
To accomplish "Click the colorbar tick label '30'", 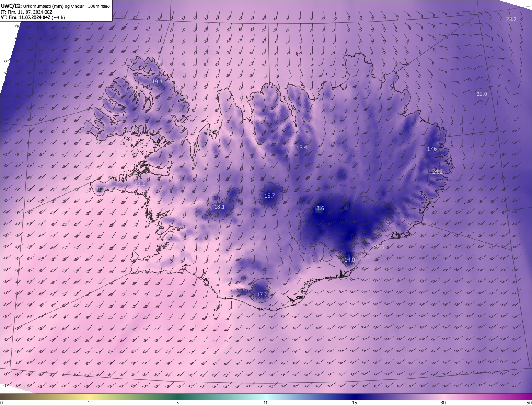I will click(443, 403).
